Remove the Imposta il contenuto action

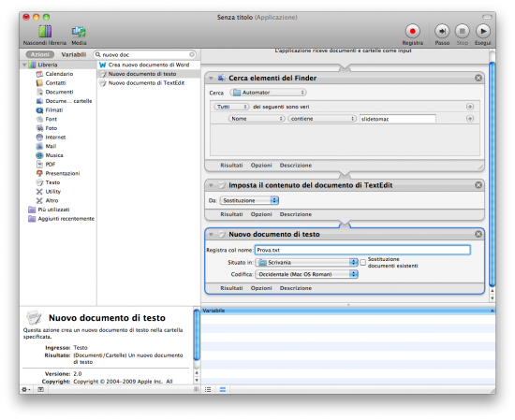coord(478,185)
